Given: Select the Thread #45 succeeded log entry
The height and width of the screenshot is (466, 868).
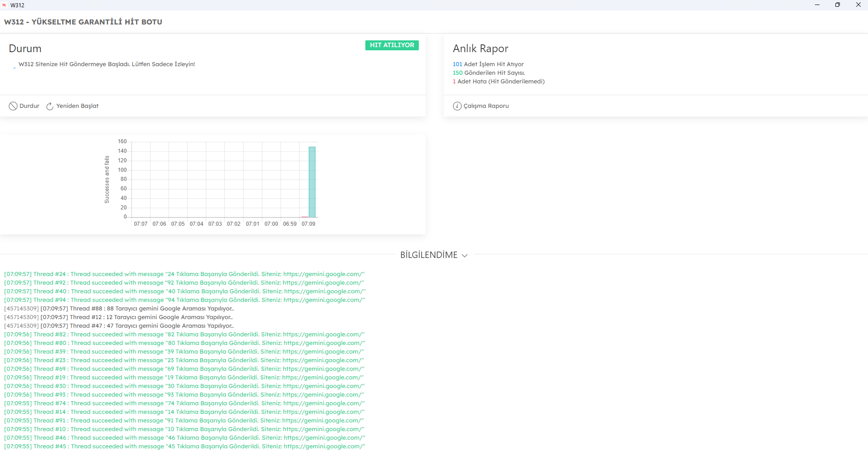Looking at the screenshot, I should pos(184,447).
